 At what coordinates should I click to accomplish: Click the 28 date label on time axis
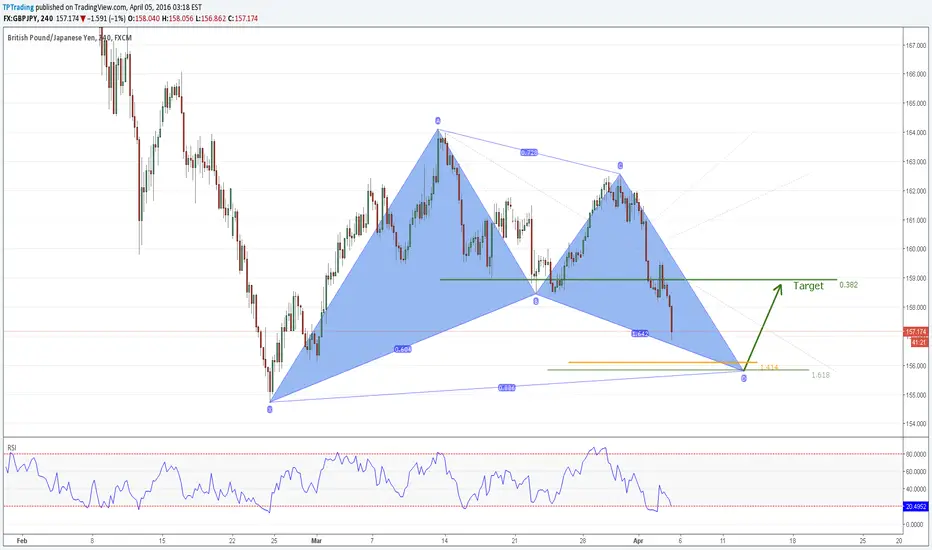pos(583,541)
